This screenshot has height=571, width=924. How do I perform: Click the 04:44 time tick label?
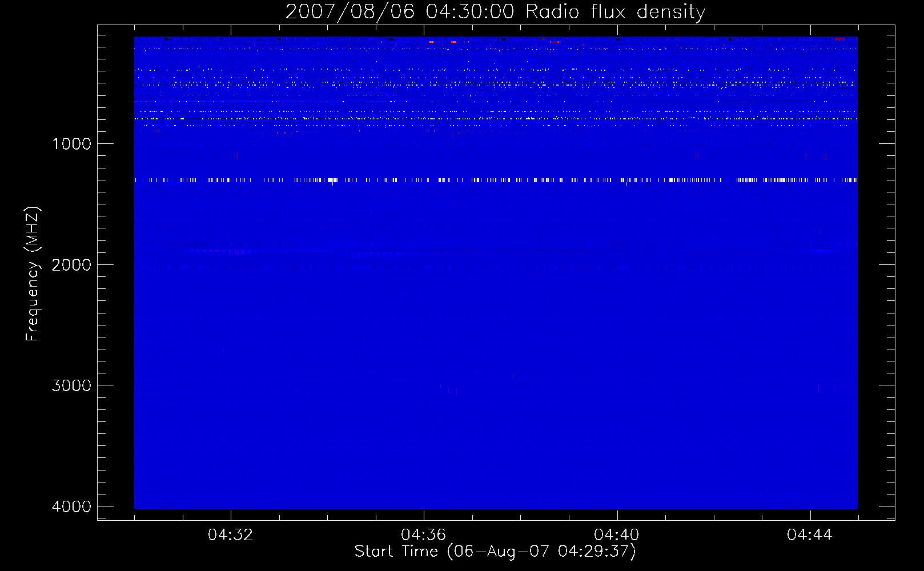click(x=810, y=535)
